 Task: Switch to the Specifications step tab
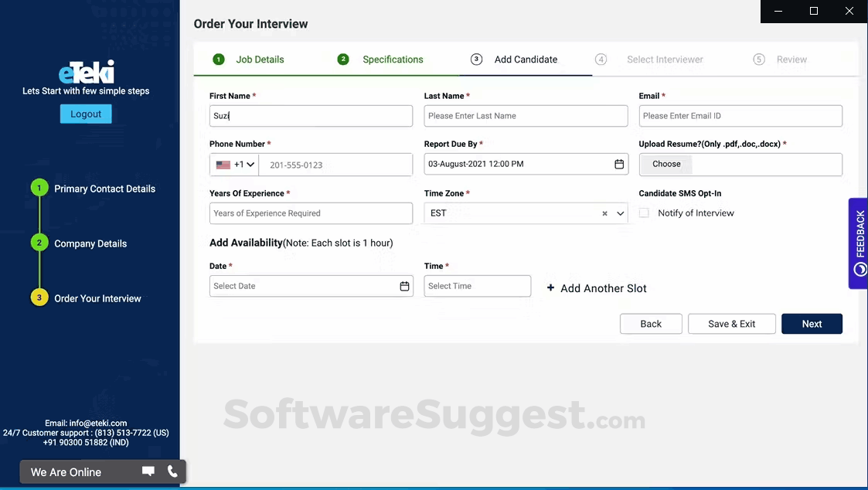coord(393,59)
